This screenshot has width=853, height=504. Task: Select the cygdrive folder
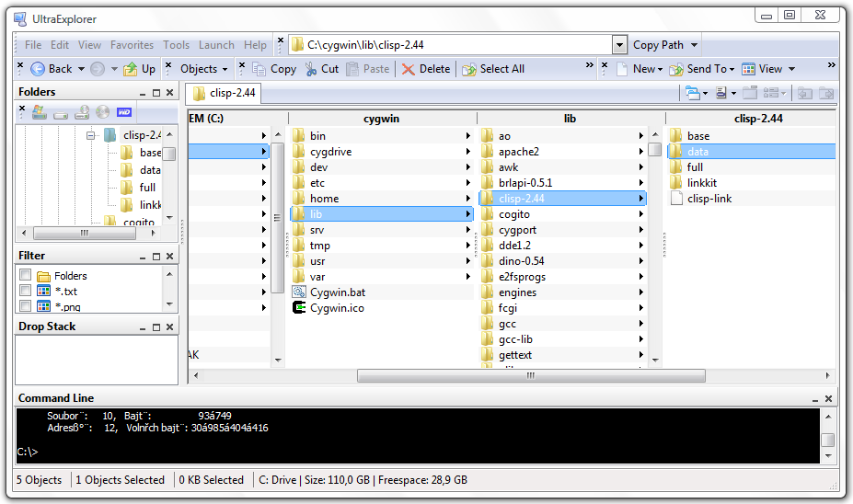pos(330,152)
